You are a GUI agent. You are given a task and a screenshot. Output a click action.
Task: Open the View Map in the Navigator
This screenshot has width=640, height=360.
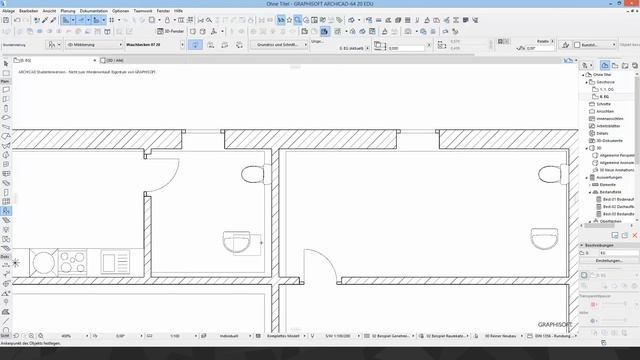click(x=615, y=65)
